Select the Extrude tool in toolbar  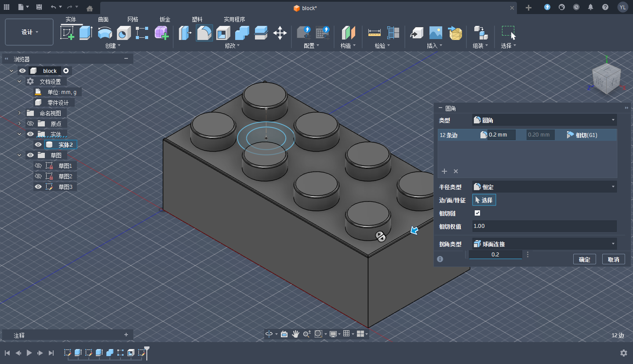click(x=86, y=33)
